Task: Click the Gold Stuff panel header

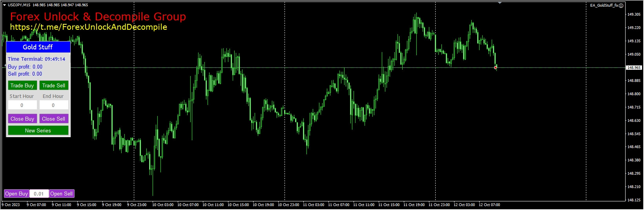Action: 38,47
